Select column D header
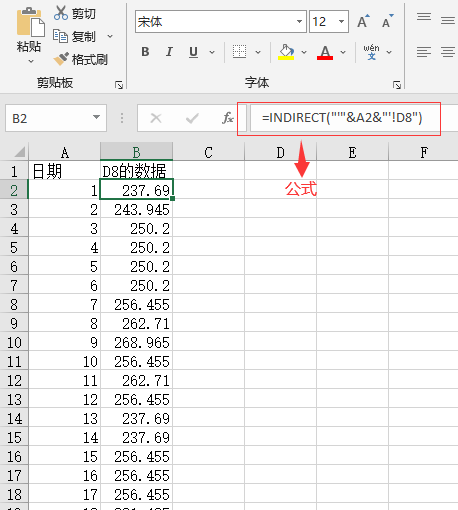 click(280, 153)
